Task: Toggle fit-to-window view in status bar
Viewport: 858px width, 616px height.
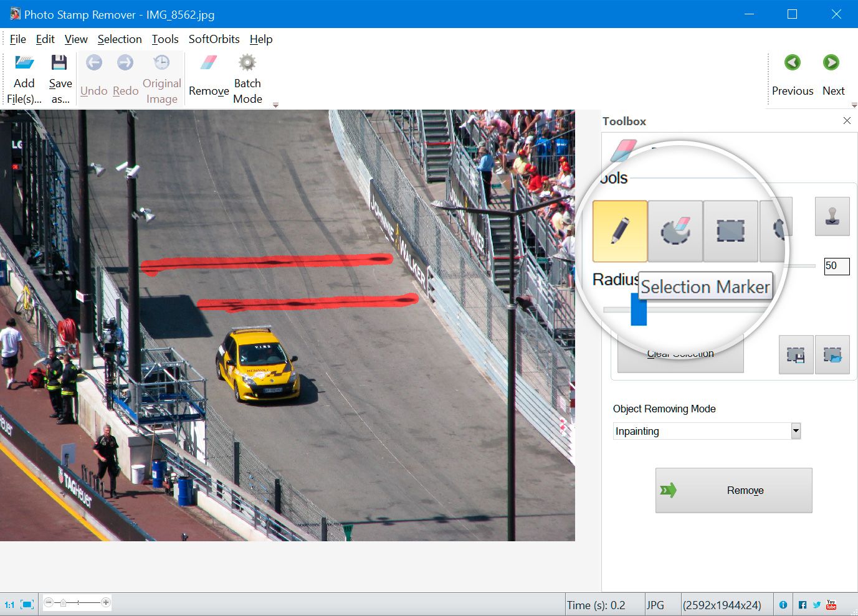Action: point(27,604)
